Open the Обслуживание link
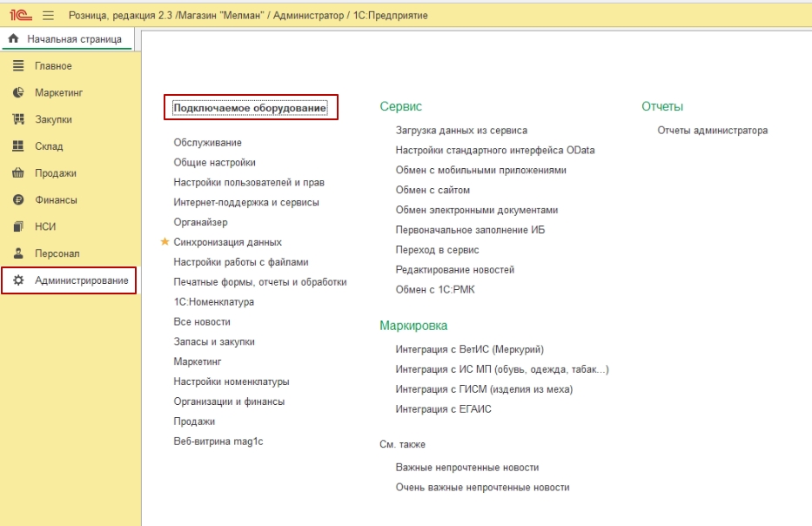This screenshot has width=812, height=526. [208, 143]
